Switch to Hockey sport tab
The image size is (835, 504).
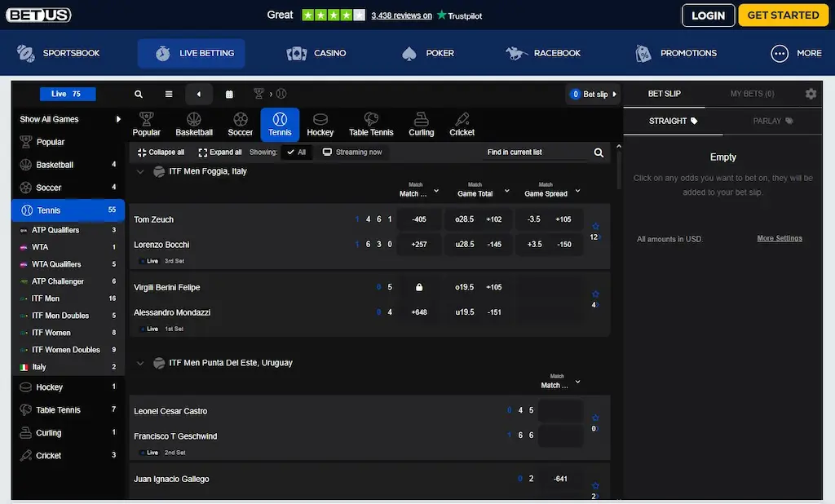[x=320, y=125]
